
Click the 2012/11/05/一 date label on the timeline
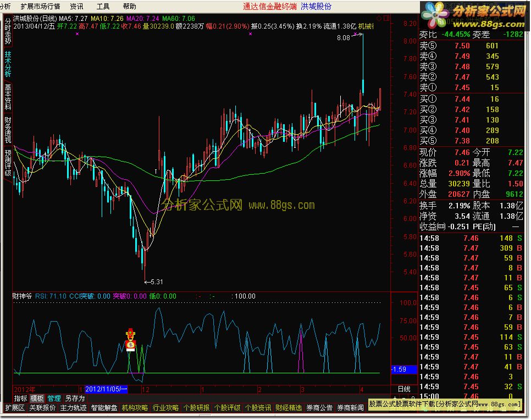[x=106, y=389]
